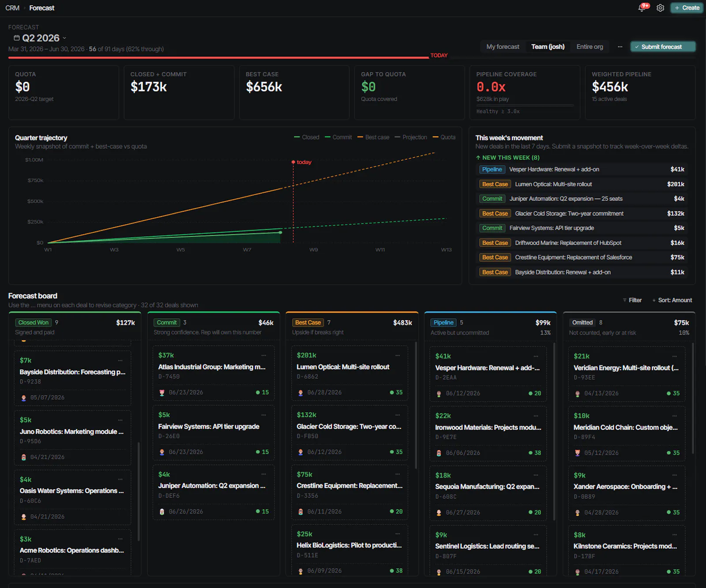Click the Pipeline column scrollbar

point(554,431)
